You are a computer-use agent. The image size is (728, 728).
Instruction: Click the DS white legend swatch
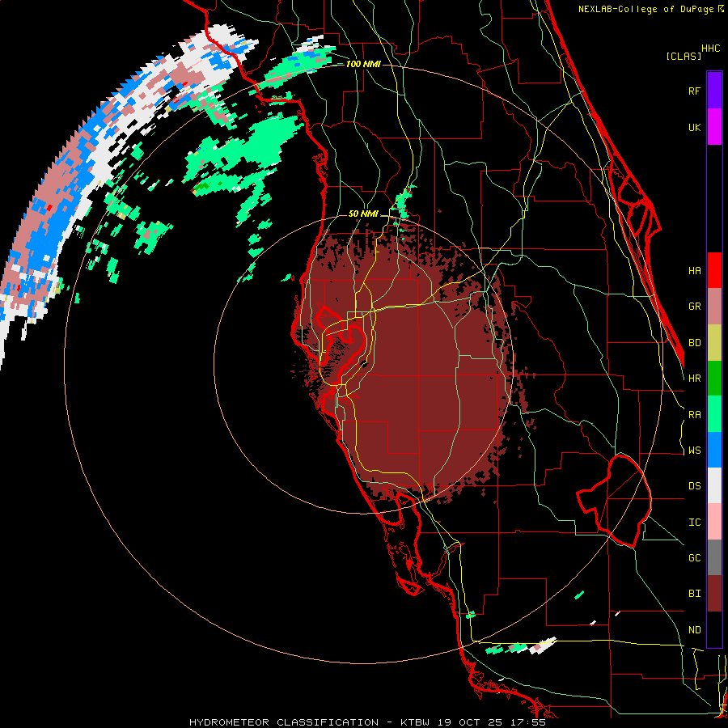pyautogui.click(x=714, y=485)
